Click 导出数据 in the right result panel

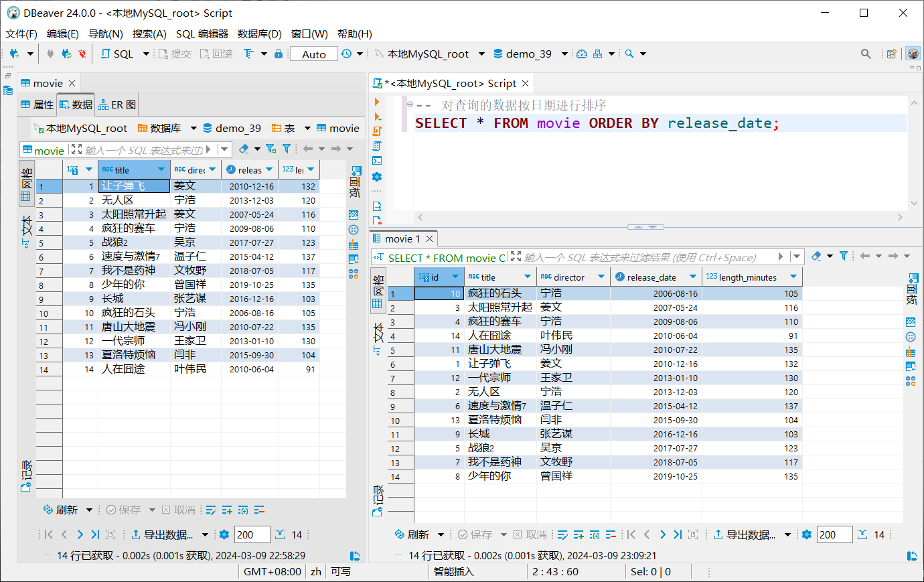coord(745,534)
